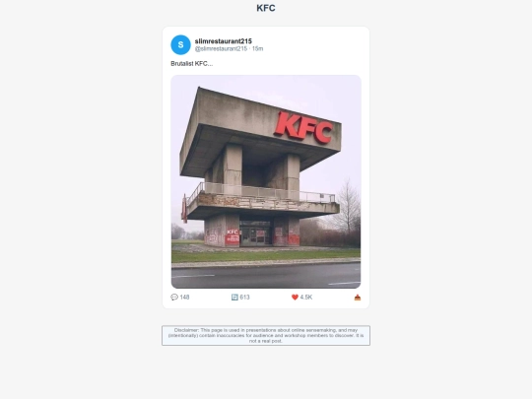Click the road at the bottom of the photo
This screenshot has height=399, width=532.
[x=266, y=276]
